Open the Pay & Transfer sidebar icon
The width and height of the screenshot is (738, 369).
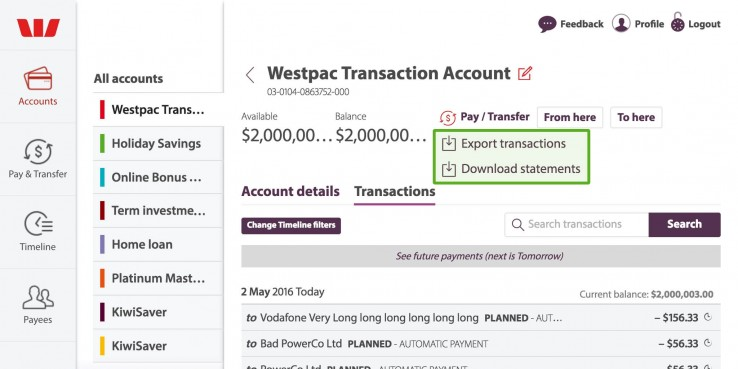pos(38,152)
